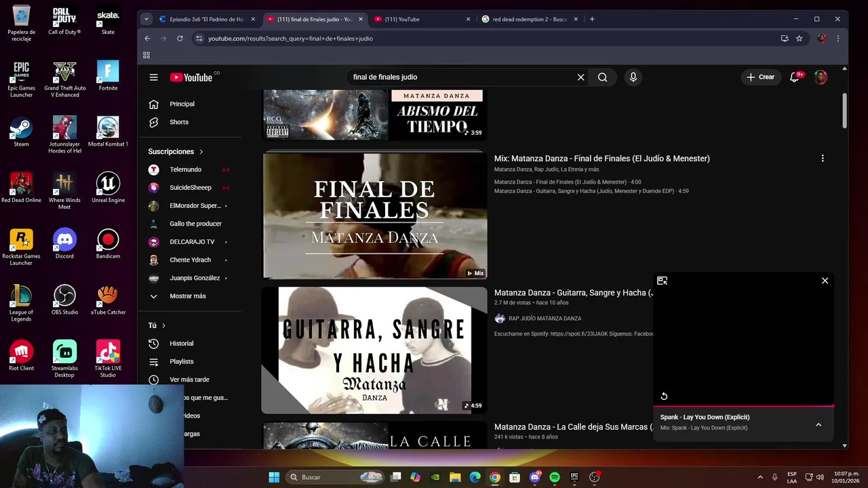Screen dimensions: 868x488
Task: Open the account avatar menu
Action: pyautogui.click(x=821, y=77)
